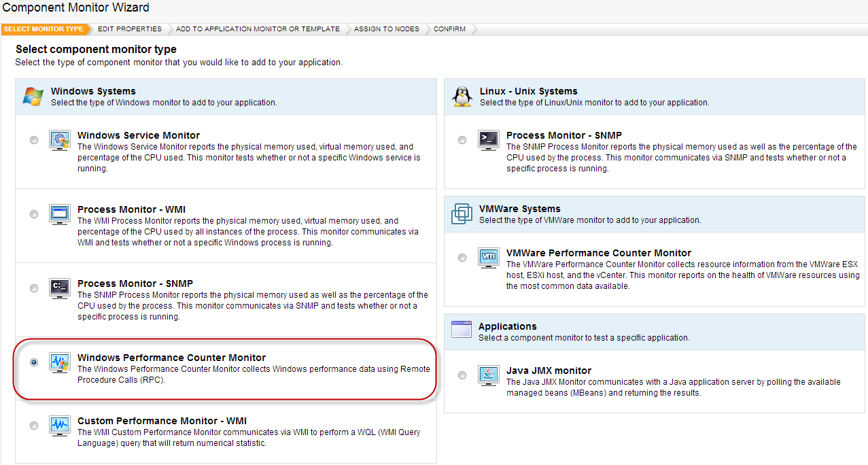Click the Applications section heading
The image size is (868, 465).
click(x=508, y=326)
